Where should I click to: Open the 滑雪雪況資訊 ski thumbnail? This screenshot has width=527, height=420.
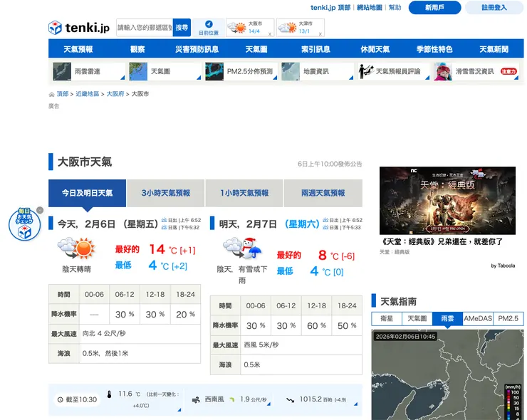pyautogui.click(x=443, y=71)
